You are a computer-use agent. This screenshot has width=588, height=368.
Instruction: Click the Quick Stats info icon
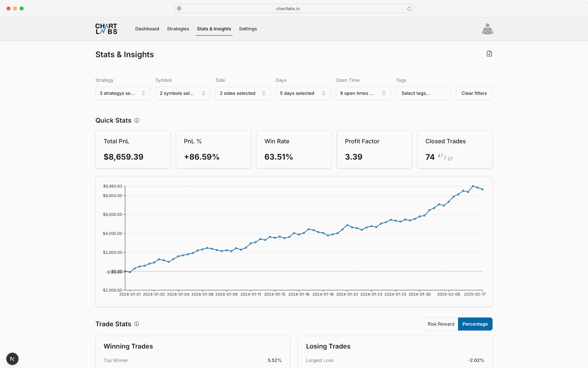(137, 120)
